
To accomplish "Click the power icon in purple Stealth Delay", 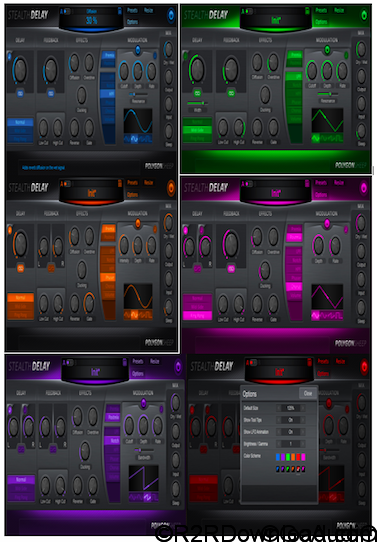I will (178, 367).
